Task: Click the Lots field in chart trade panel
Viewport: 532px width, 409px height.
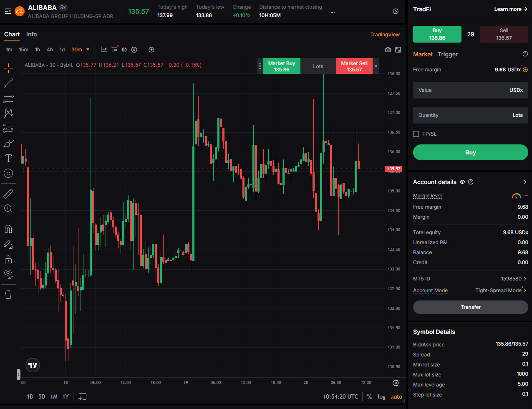Action: pyautogui.click(x=318, y=66)
